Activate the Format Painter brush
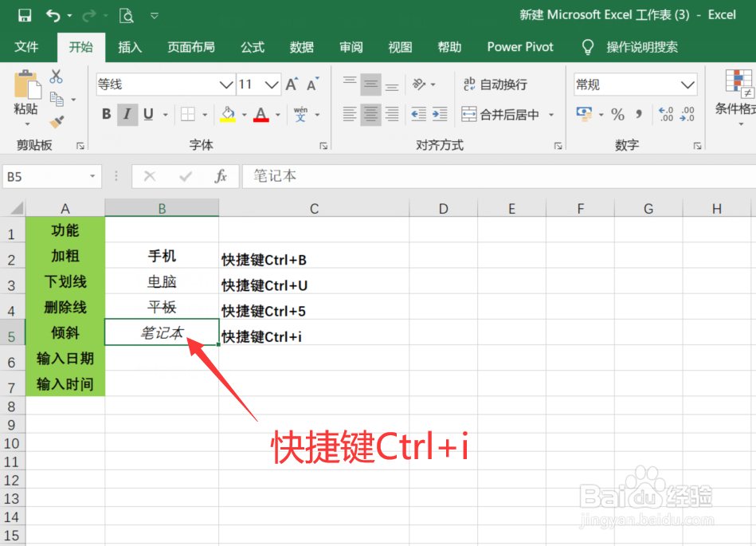 pyautogui.click(x=57, y=121)
